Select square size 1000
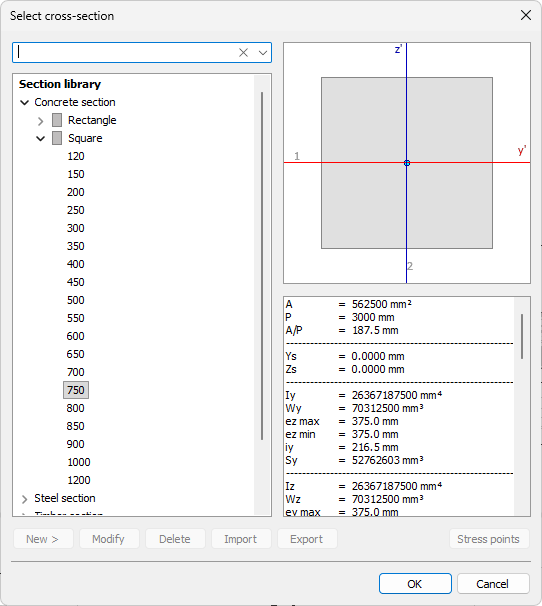The height and width of the screenshot is (606, 542). click(79, 462)
